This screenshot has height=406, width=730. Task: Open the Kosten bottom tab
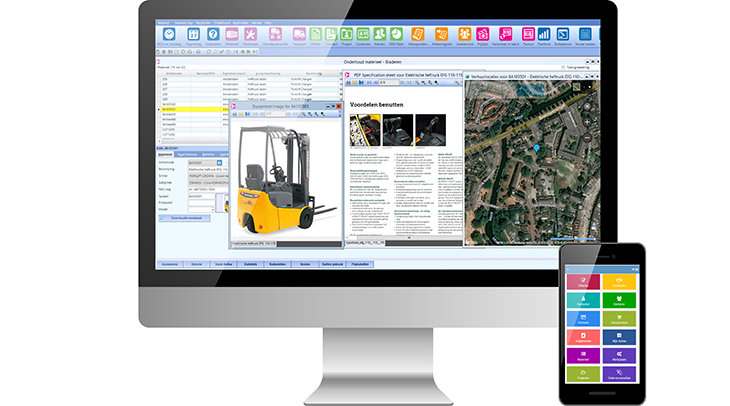[x=305, y=264]
